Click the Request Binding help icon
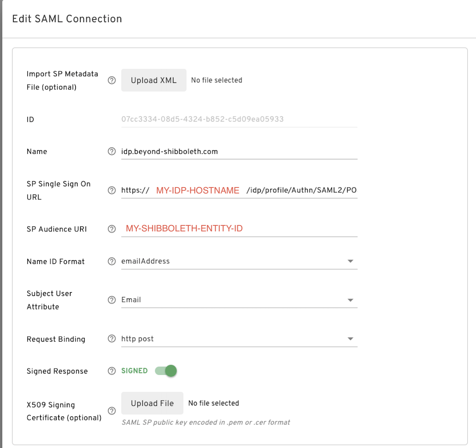Viewport: 476px width, 448px height. click(112, 338)
